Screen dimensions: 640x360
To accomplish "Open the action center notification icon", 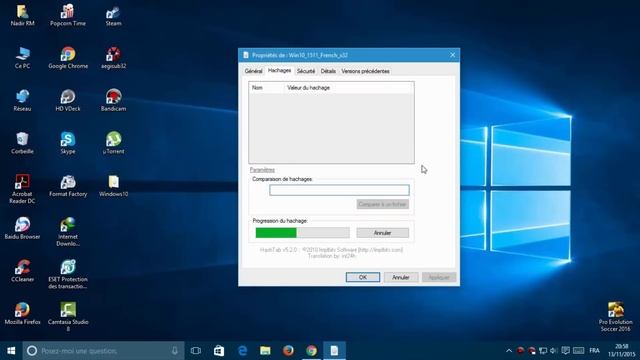I will pos(565,351).
